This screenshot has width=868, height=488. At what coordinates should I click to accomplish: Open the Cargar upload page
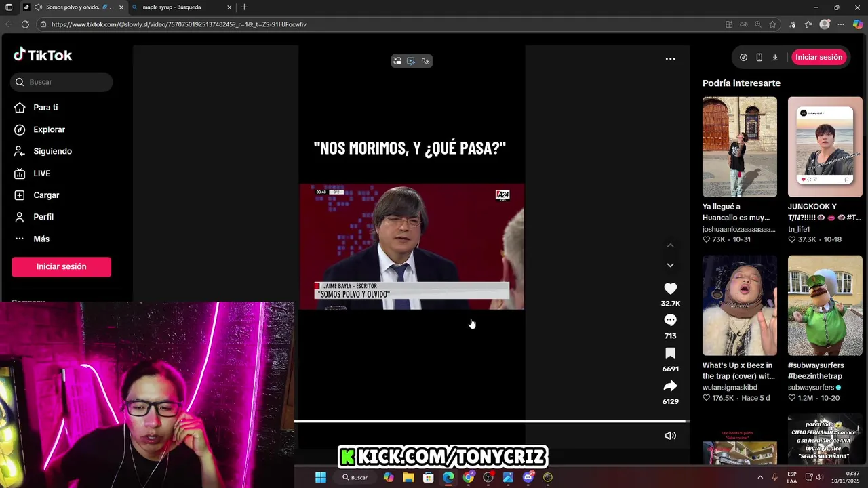pyautogui.click(x=37, y=195)
